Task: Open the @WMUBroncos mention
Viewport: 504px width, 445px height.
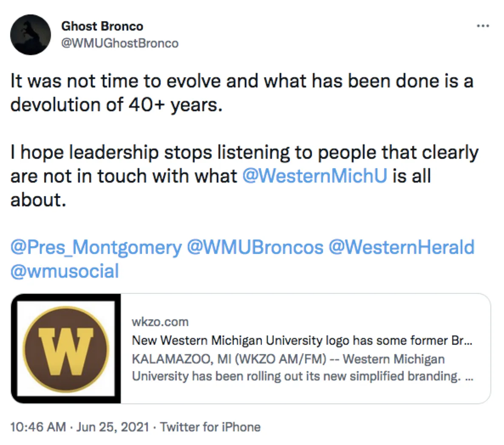Action: pyautogui.click(x=255, y=248)
